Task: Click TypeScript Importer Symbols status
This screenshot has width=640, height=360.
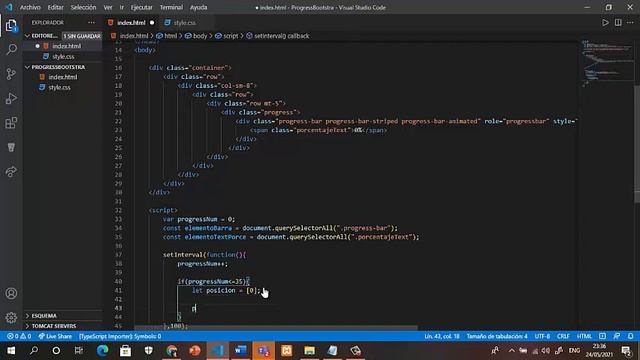Action: pos(120,336)
